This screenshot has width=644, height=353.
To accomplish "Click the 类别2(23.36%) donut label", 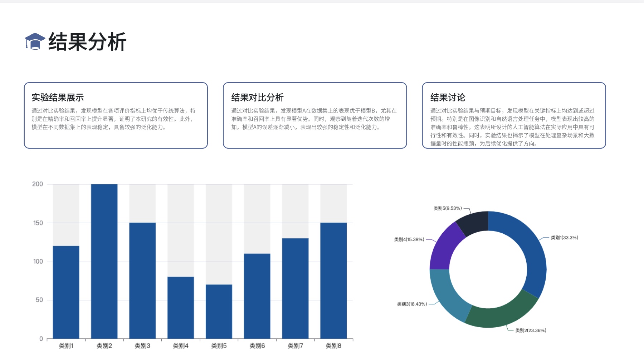I will pos(531,330).
